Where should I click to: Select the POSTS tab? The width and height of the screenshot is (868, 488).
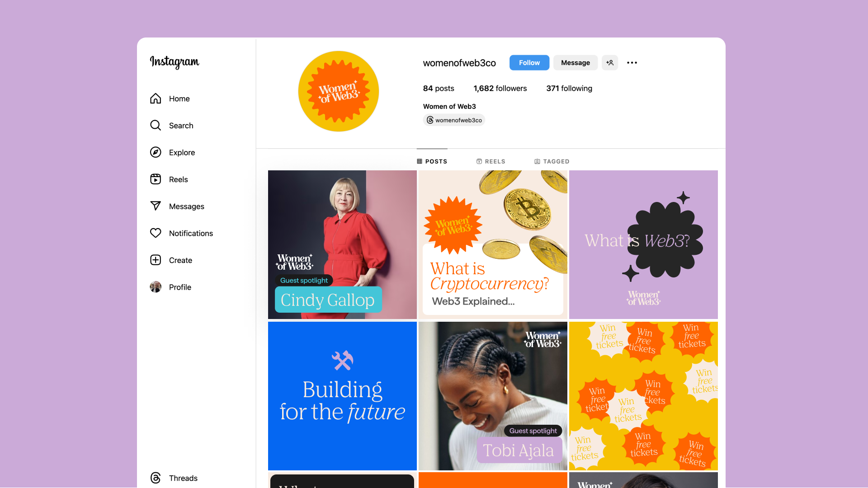pyautogui.click(x=432, y=161)
